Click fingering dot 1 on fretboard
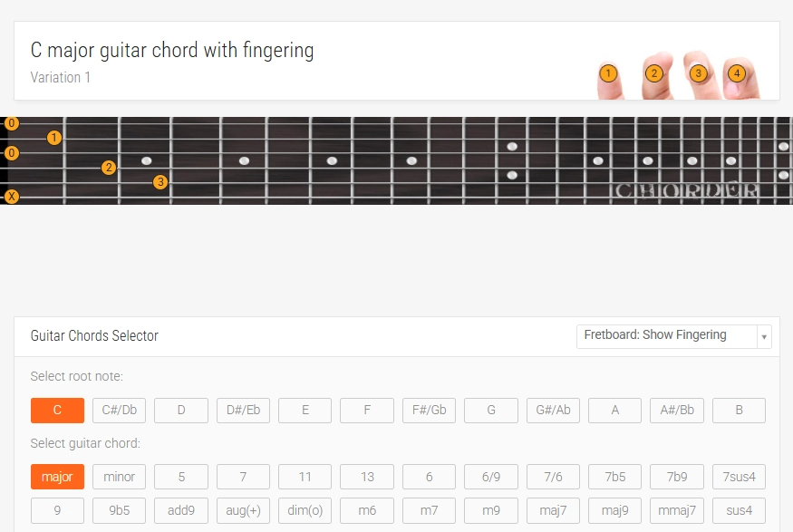 [54, 138]
